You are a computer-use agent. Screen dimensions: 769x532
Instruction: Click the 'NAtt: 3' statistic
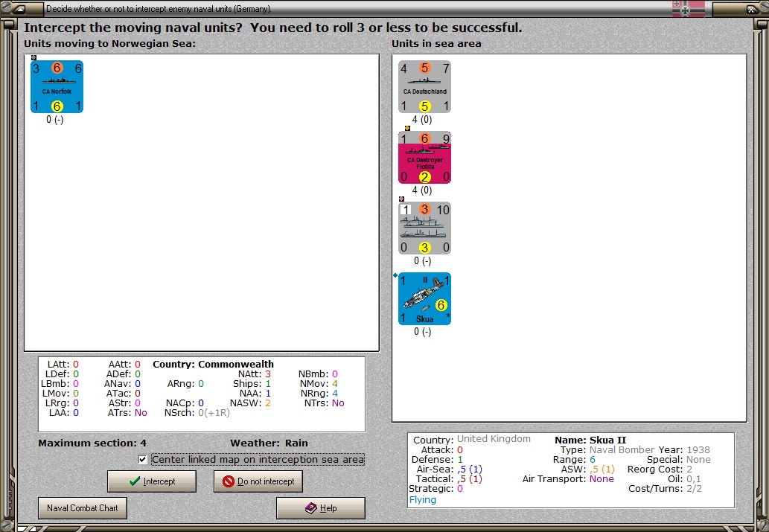tap(255, 374)
